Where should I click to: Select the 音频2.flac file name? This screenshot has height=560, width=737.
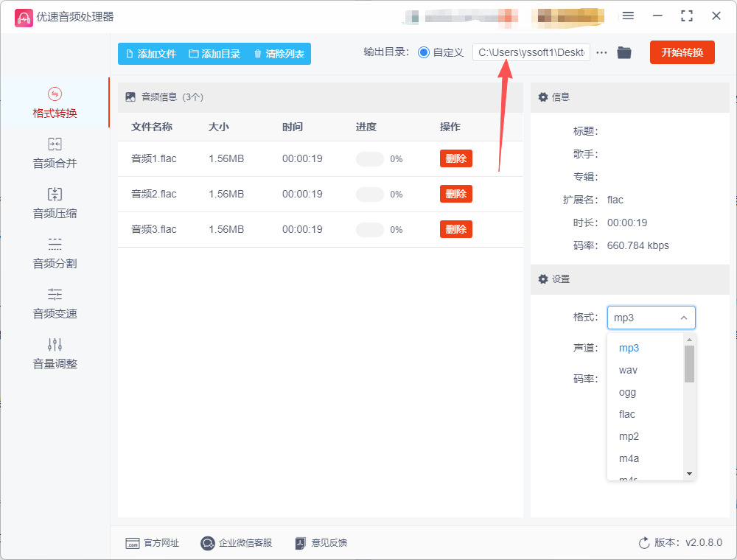coord(154,194)
